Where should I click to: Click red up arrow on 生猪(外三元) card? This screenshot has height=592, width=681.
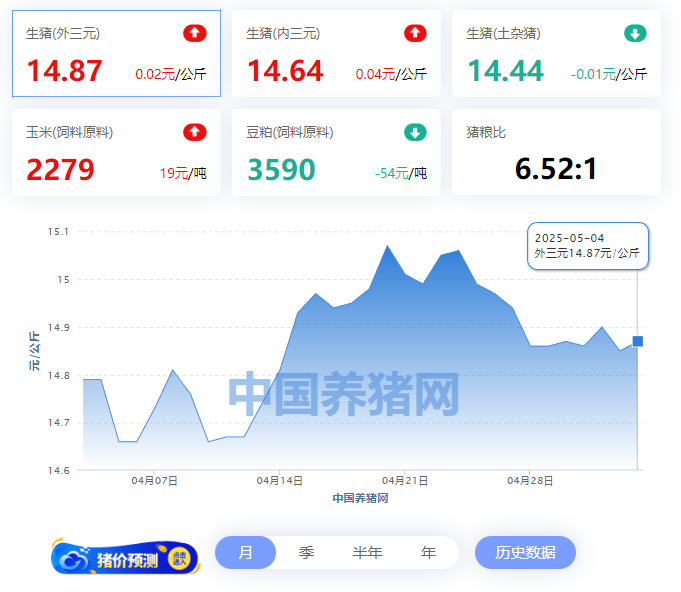(195, 33)
